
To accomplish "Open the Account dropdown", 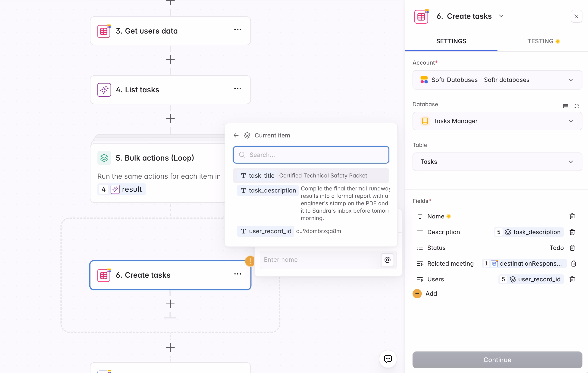I will (x=571, y=80).
